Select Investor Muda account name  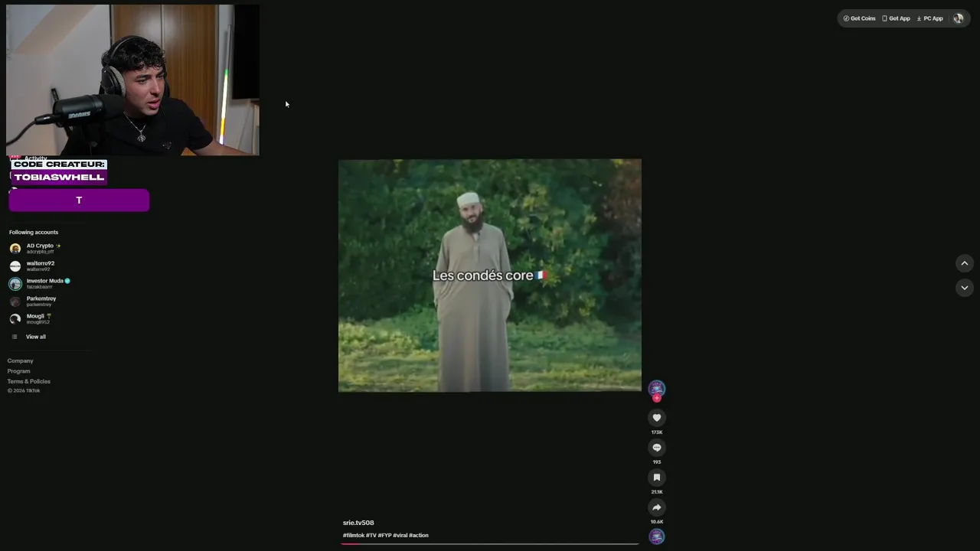click(45, 281)
